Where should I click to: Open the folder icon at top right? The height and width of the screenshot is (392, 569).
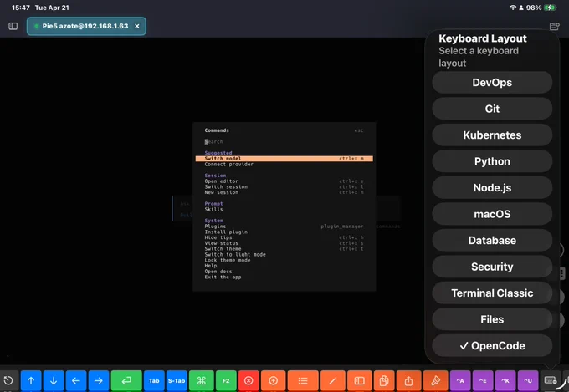pos(555,26)
